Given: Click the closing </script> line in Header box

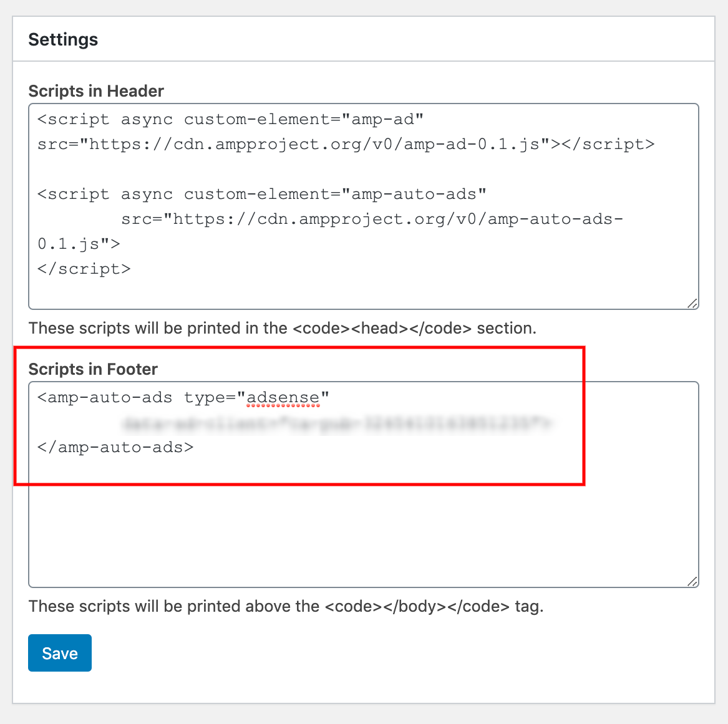Looking at the screenshot, I should click(x=84, y=269).
